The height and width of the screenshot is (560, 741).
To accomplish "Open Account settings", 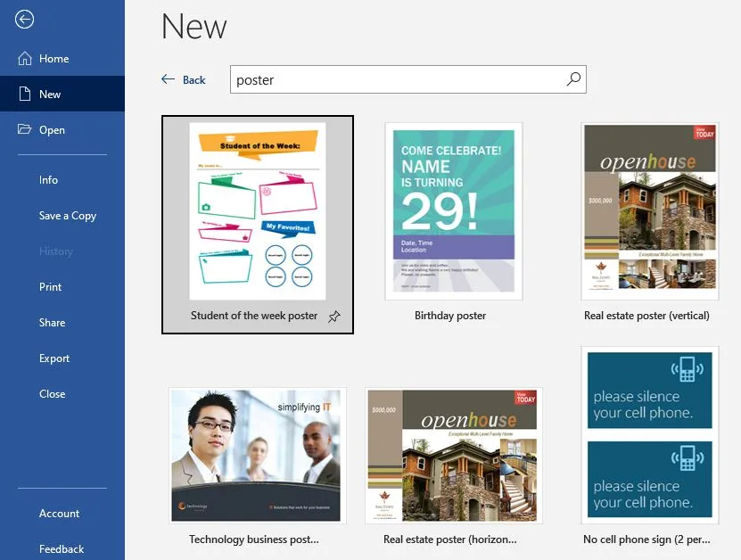I will pyautogui.click(x=59, y=514).
